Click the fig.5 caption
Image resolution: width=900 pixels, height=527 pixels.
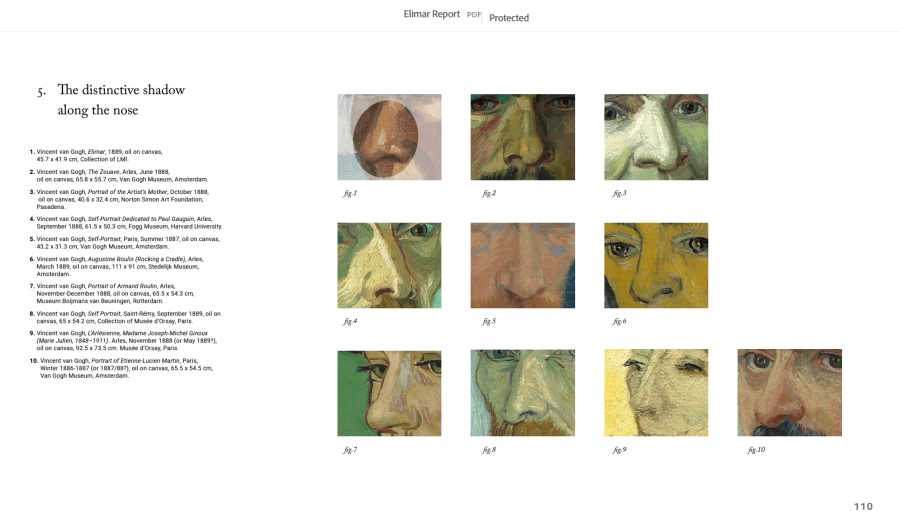coord(489,321)
